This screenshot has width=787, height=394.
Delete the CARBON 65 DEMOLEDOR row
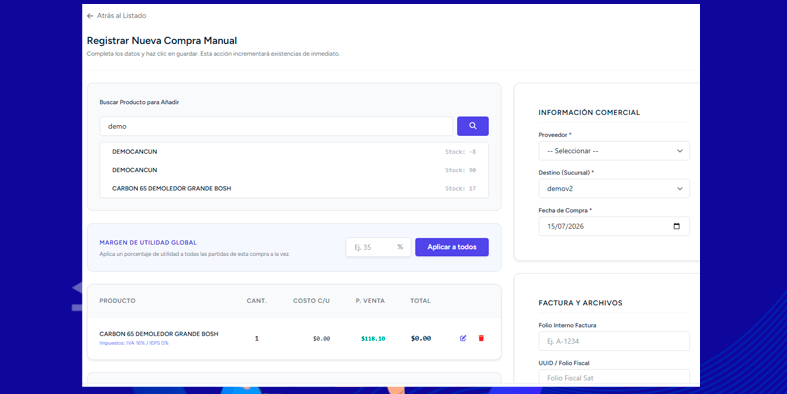pos(481,338)
